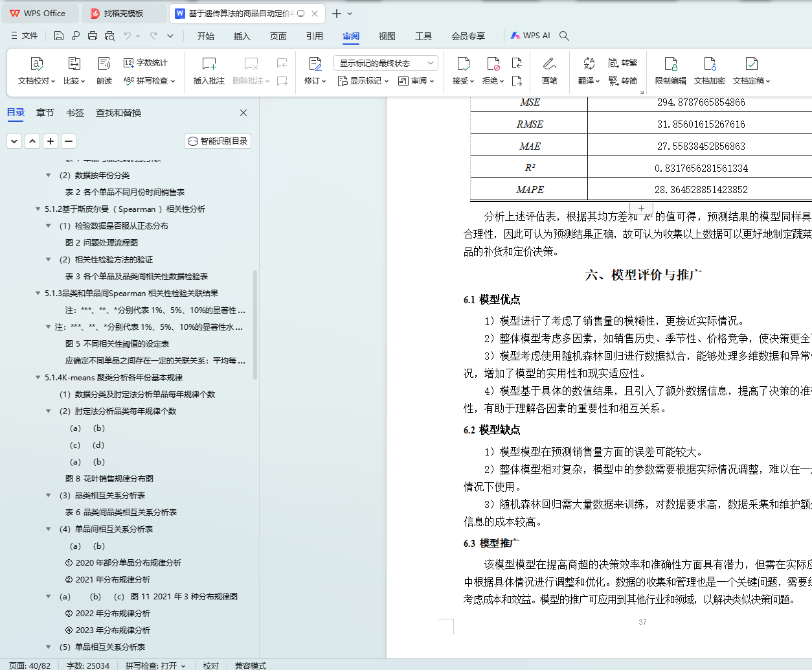Collapse the (3) 品类相互关系分析表 node
Screen dimensions: 812x670
[48, 495]
